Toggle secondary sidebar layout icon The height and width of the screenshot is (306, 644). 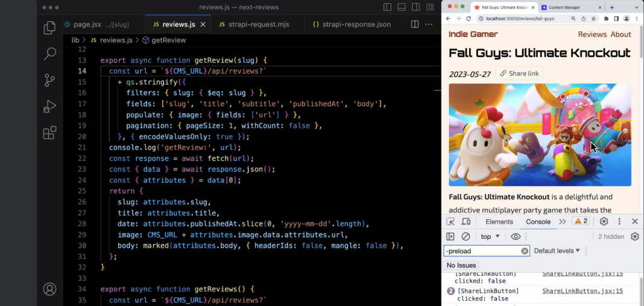(416, 7)
